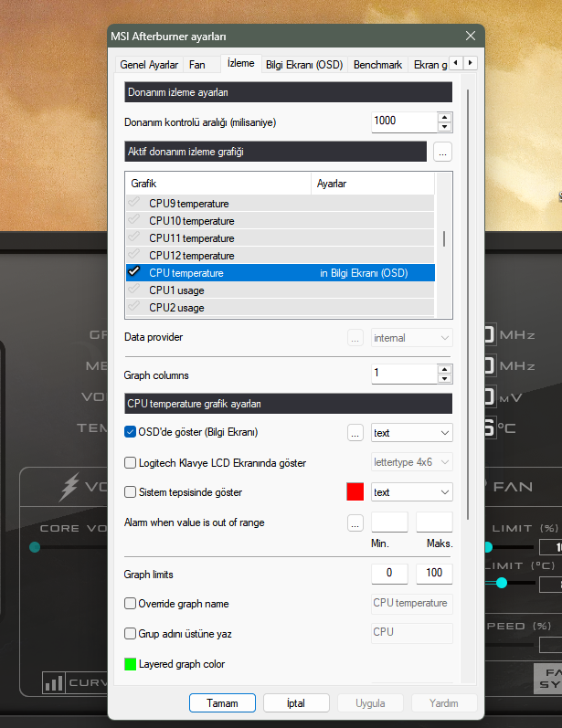Enable the CPU10 temperature graph checkmark
Viewport: 562px width, 728px height.
(x=133, y=219)
